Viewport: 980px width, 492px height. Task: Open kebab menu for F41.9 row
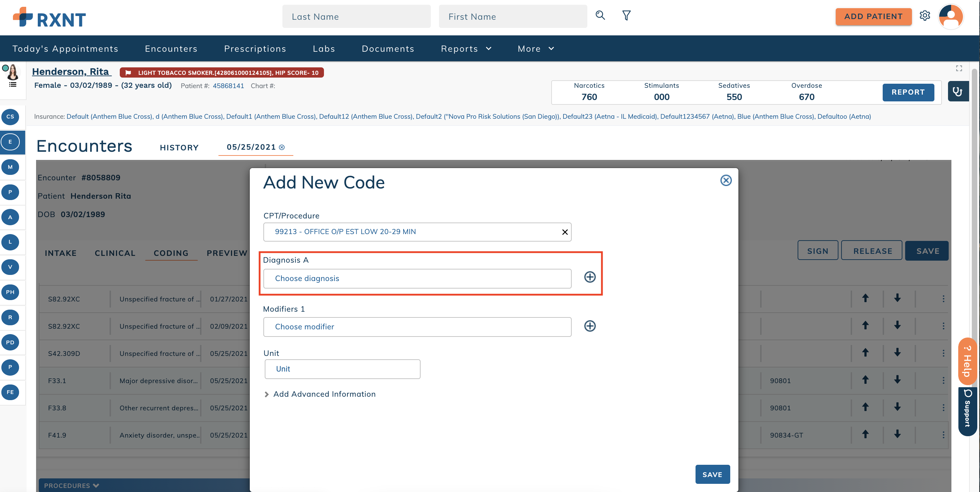(943, 434)
